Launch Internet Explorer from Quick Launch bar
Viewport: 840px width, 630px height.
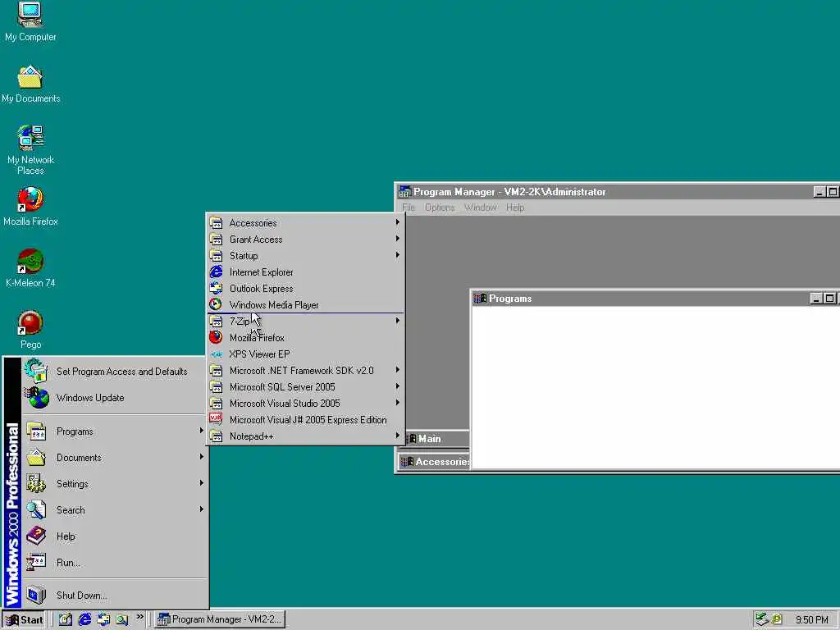[x=84, y=619]
